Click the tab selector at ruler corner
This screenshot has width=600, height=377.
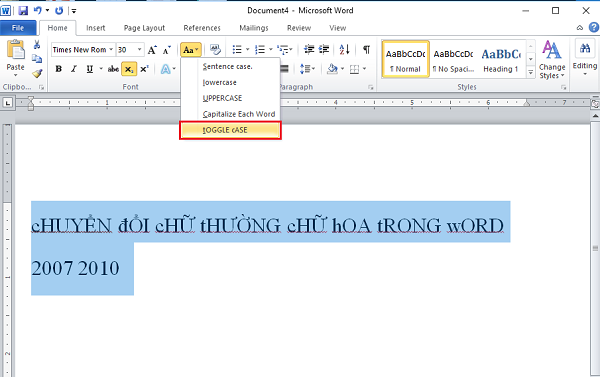click(x=8, y=103)
